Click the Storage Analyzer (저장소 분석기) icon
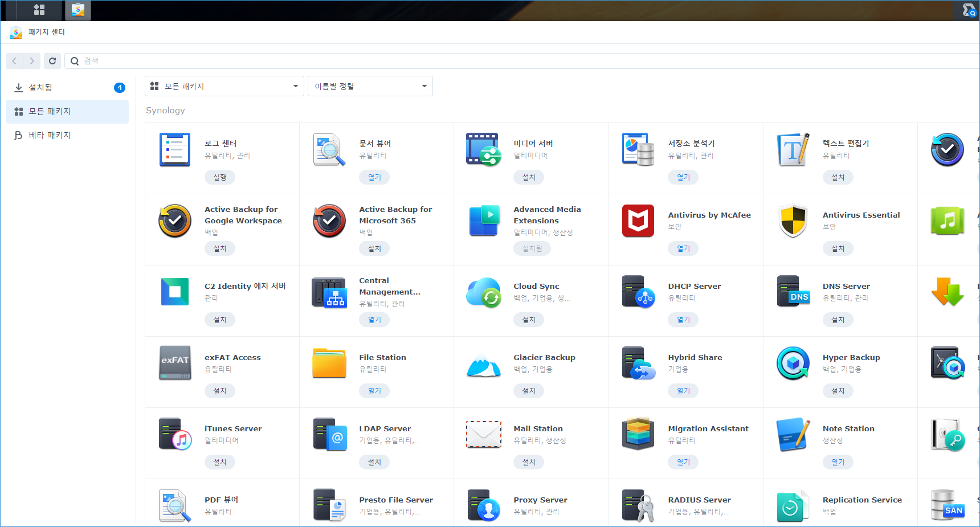980x527 pixels. tap(638, 150)
